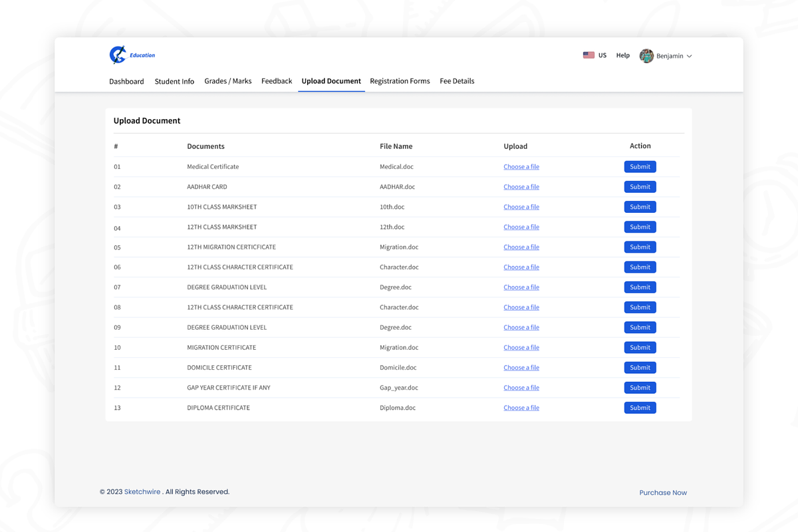Choose a file in row 06
Screen dimensions: 798x532
point(521,267)
